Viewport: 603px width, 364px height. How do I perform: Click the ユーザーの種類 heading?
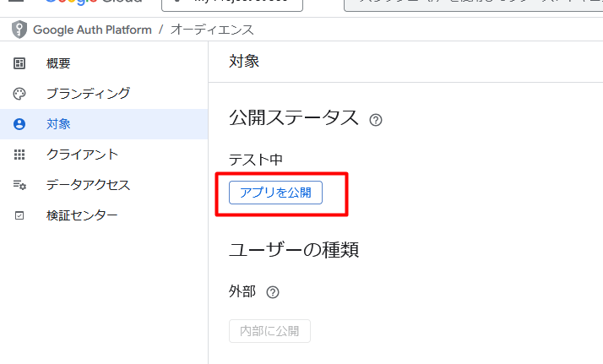coord(294,250)
